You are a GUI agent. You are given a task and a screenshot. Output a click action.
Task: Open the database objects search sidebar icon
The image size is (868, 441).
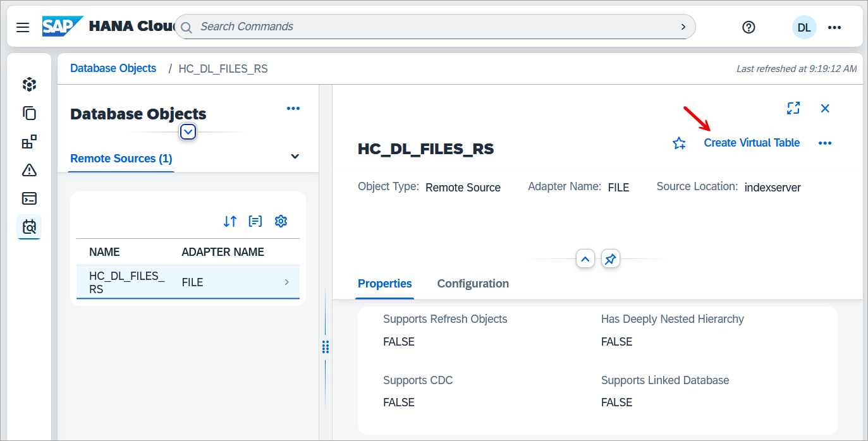coord(29,227)
